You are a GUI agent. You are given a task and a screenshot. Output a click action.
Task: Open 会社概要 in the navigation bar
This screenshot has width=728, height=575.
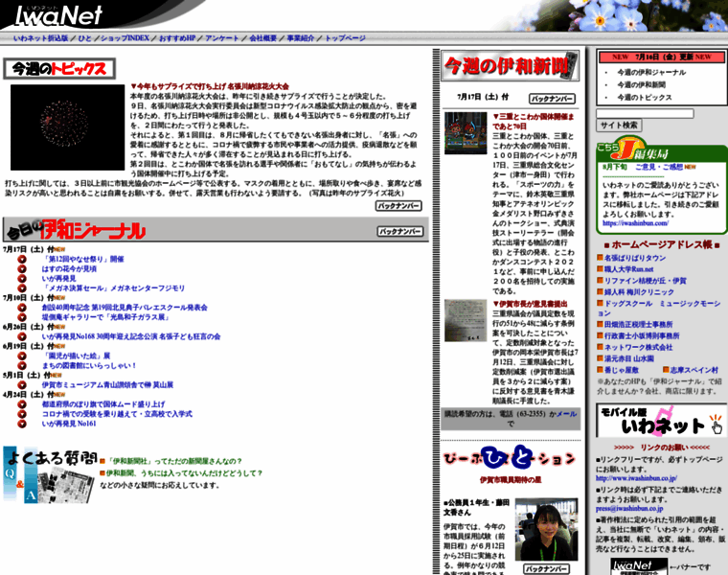tap(262, 38)
